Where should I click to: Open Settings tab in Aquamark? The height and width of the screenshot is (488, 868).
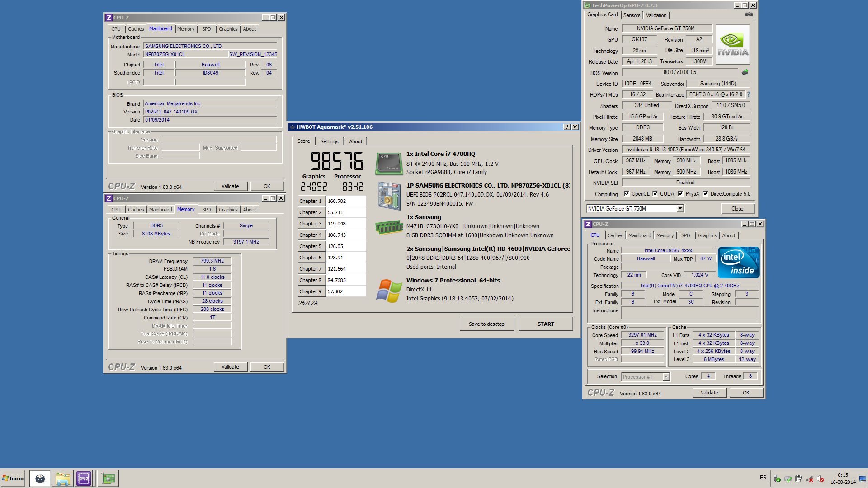[329, 141]
